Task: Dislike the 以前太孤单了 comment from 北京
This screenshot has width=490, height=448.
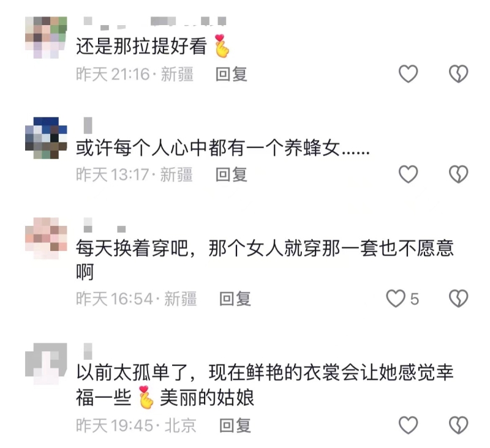Action: [x=458, y=425]
